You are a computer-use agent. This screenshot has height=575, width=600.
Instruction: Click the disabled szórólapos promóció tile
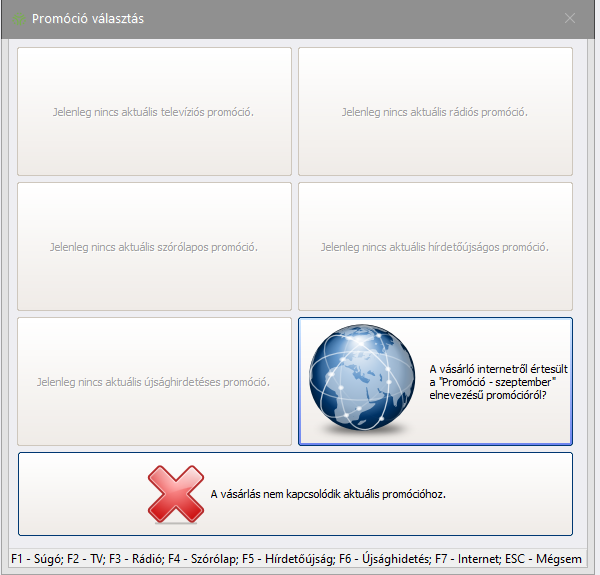(154, 246)
